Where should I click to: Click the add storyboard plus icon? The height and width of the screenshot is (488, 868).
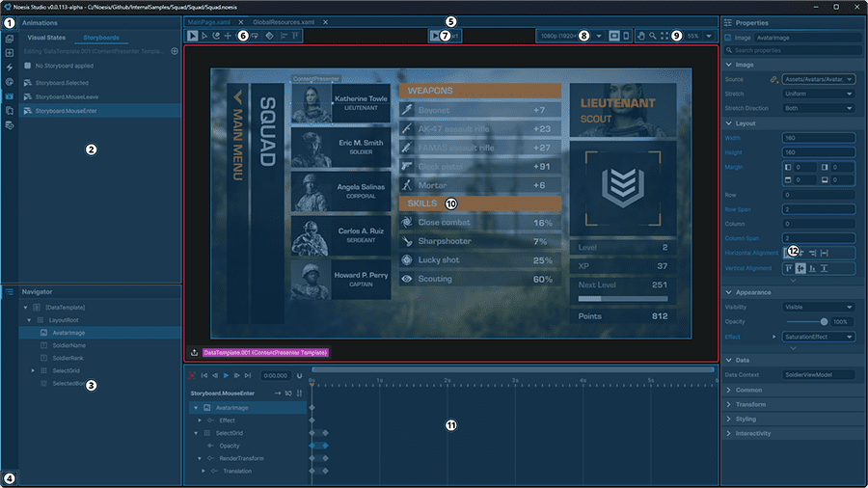pos(175,51)
